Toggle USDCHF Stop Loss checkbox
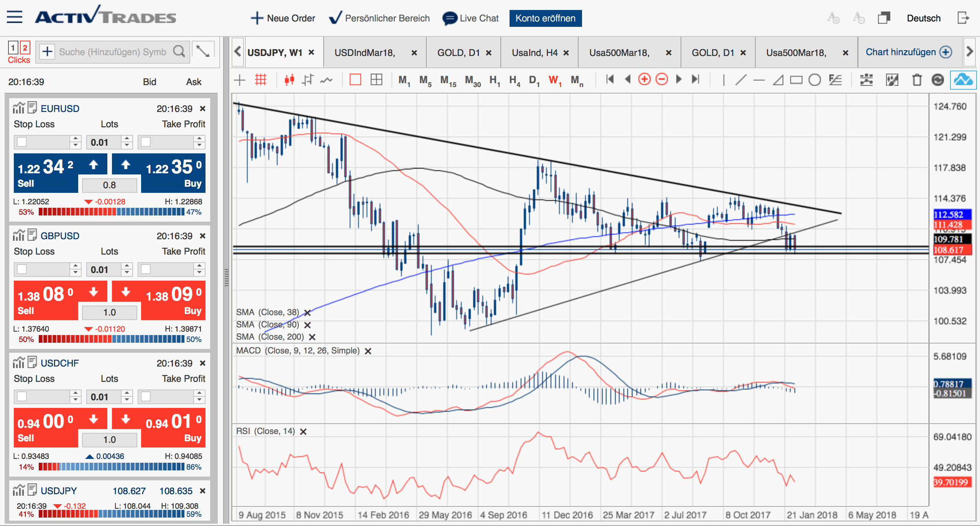This screenshot has width=980, height=526. pos(22,396)
